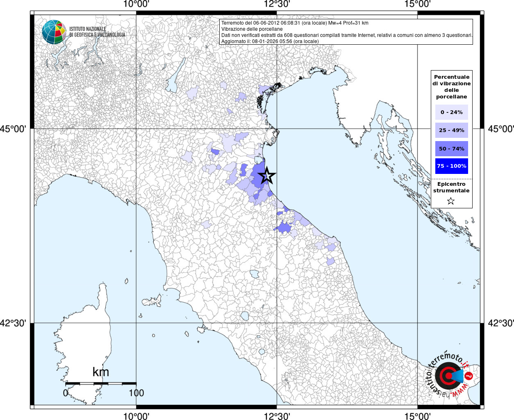Click the right 45°00' latitude label
Screen dimensions: 514x420
[x=501, y=129]
